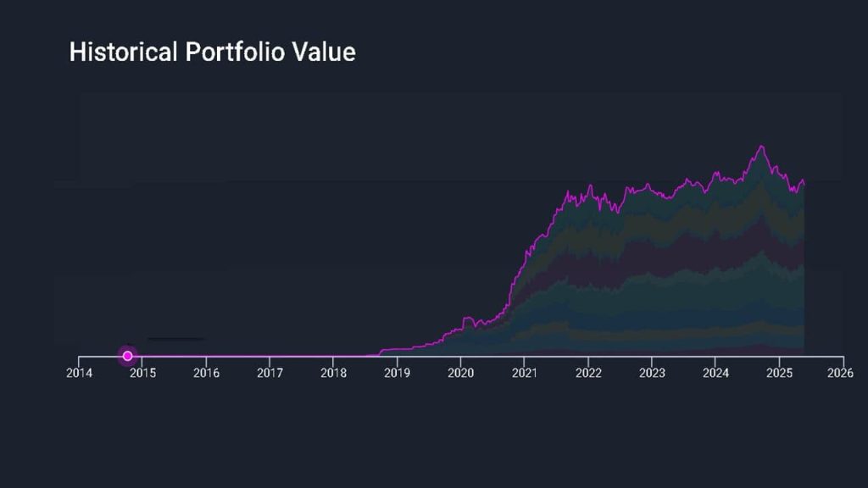Select the 2023 year on the axis
This screenshot has height=488, width=868.
[x=652, y=373]
